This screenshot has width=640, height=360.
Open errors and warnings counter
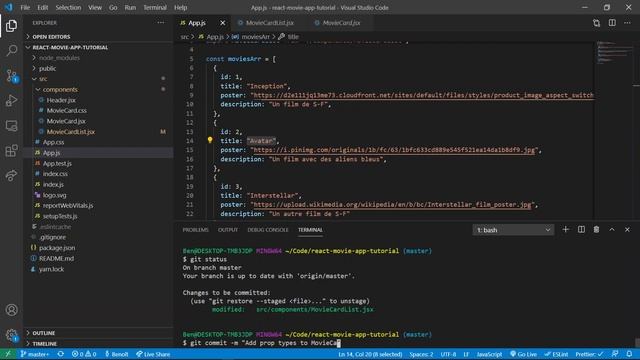[84, 354]
